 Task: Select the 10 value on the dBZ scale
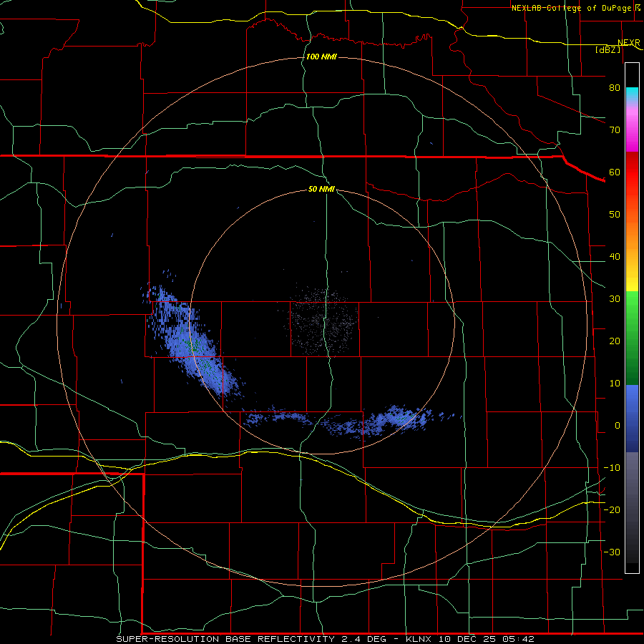615,384
